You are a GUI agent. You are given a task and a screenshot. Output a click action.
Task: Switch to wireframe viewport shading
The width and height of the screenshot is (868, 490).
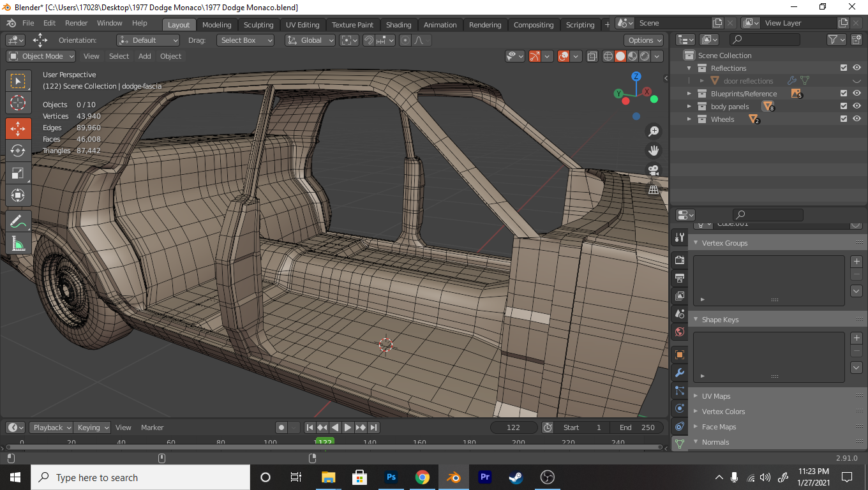coord(608,56)
